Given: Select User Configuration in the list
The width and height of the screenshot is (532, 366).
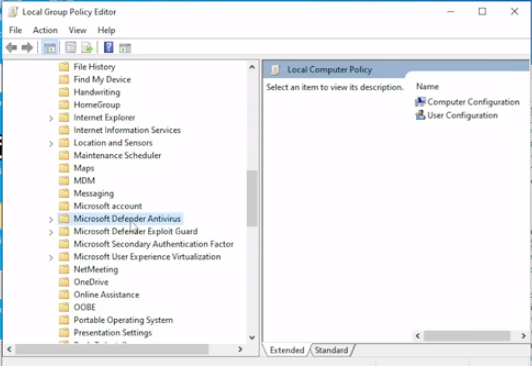Looking at the screenshot, I should (x=462, y=115).
